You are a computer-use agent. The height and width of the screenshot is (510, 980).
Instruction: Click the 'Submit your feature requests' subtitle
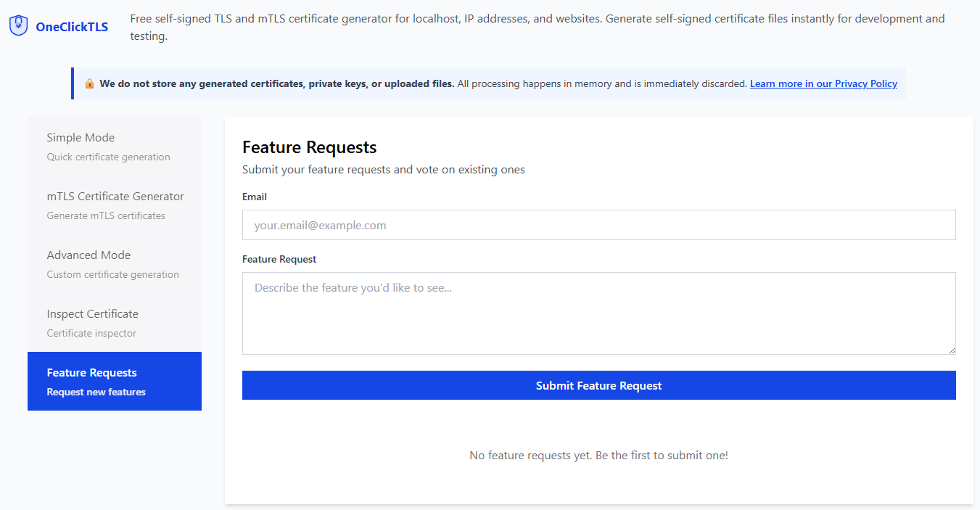pos(383,169)
